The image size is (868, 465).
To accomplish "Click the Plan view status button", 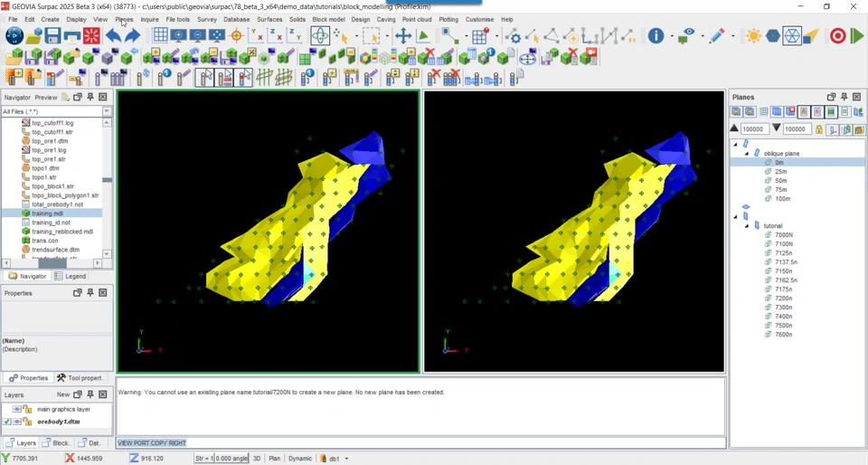I will [x=275, y=459].
